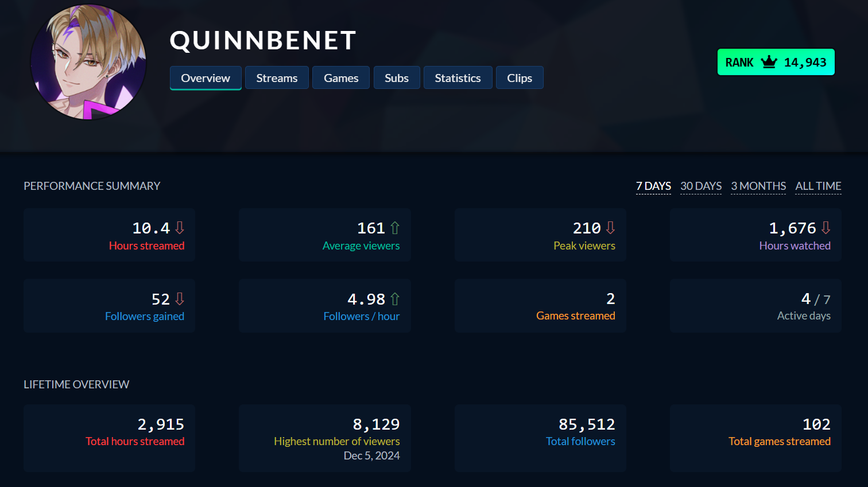The height and width of the screenshot is (487, 868).
Task: Click the Total followers label
Action: pos(580,441)
